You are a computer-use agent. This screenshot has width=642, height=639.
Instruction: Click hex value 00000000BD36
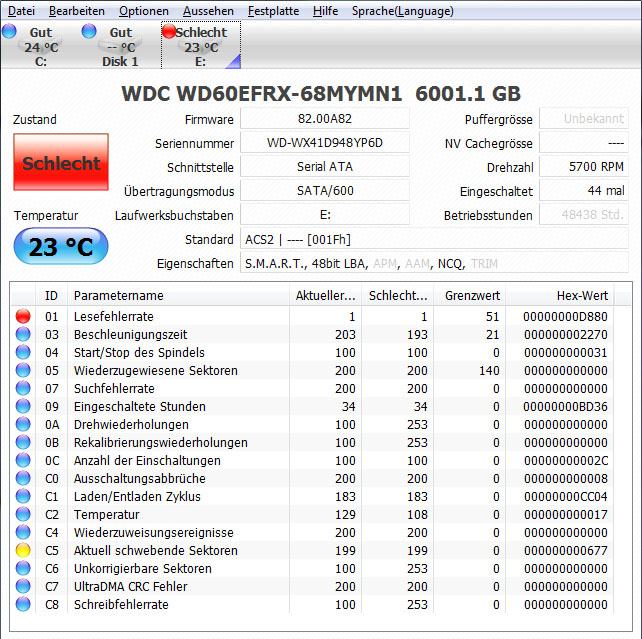tap(565, 406)
